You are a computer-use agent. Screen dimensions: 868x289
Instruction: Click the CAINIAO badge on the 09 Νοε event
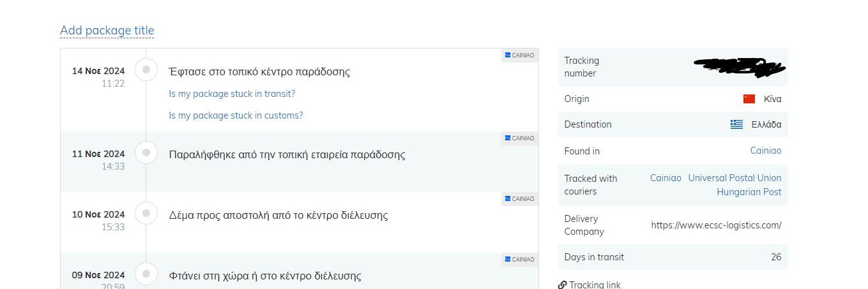tap(519, 260)
